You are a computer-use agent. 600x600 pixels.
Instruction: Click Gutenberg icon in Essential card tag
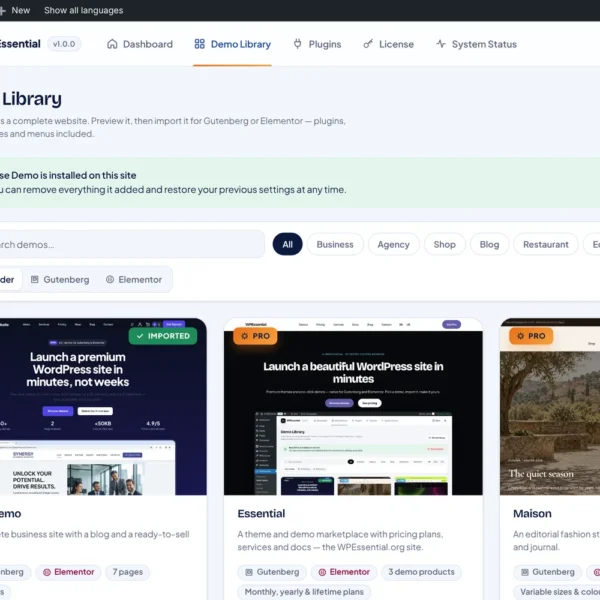click(249, 572)
